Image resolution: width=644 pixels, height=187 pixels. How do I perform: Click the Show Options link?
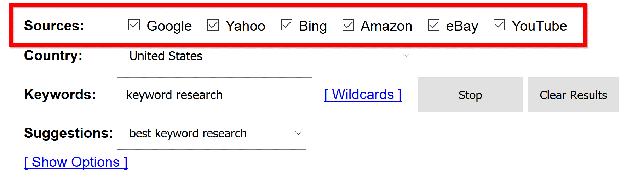(x=76, y=162)
